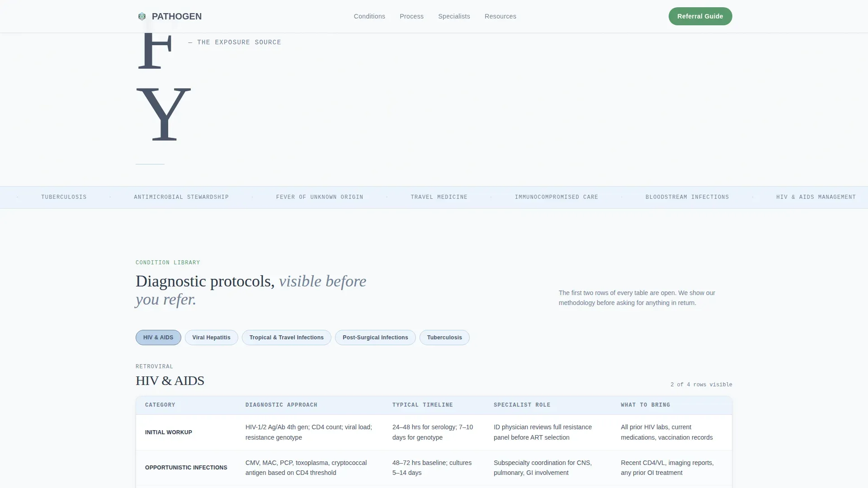
Task: Open the Specialists nav link
Action: tap(454, 16)
